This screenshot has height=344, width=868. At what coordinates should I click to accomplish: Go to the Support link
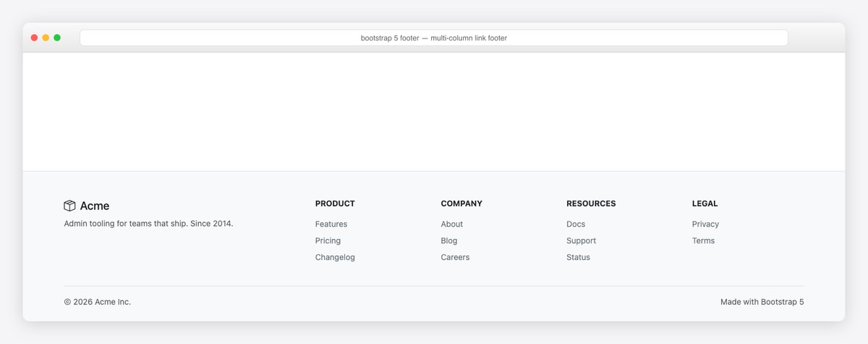[x=582, y=240]
